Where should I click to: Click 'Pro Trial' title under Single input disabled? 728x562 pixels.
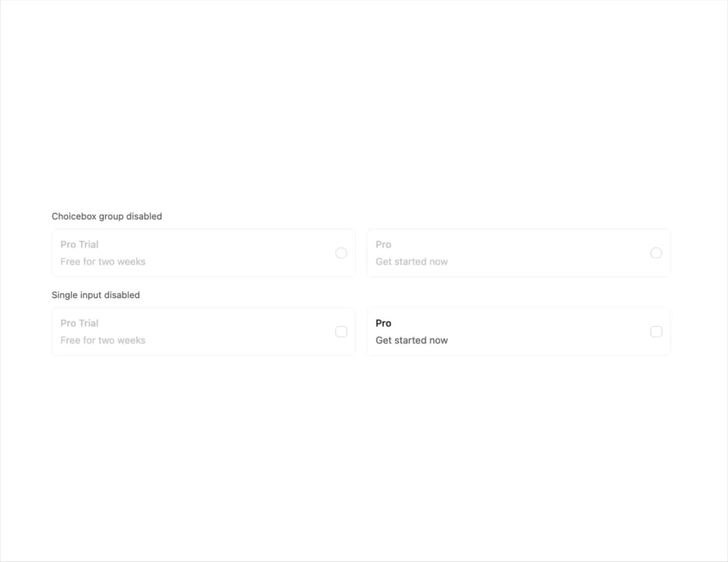point(80,323)
